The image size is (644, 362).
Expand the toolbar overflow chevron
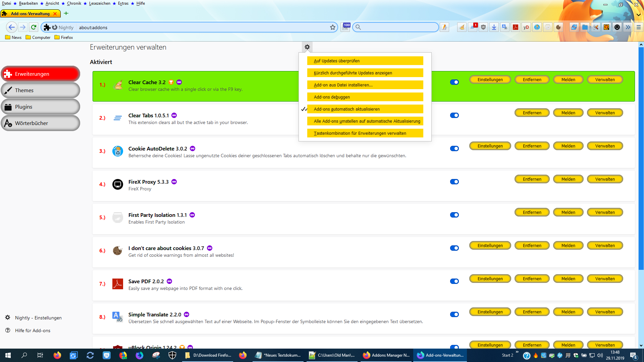[628, 27]
